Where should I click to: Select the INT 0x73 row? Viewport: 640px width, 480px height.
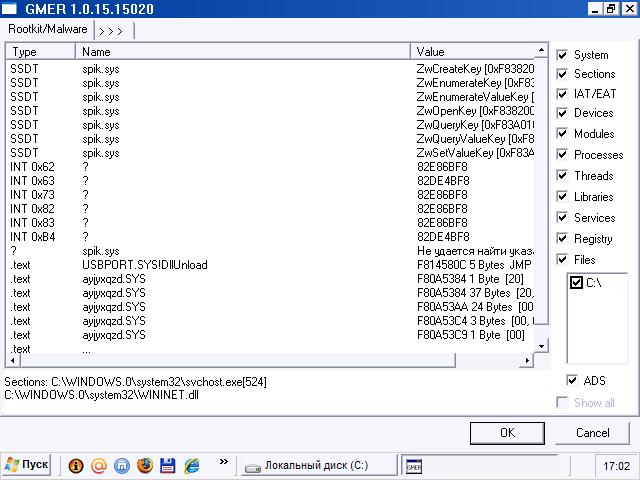click(270, 195)
